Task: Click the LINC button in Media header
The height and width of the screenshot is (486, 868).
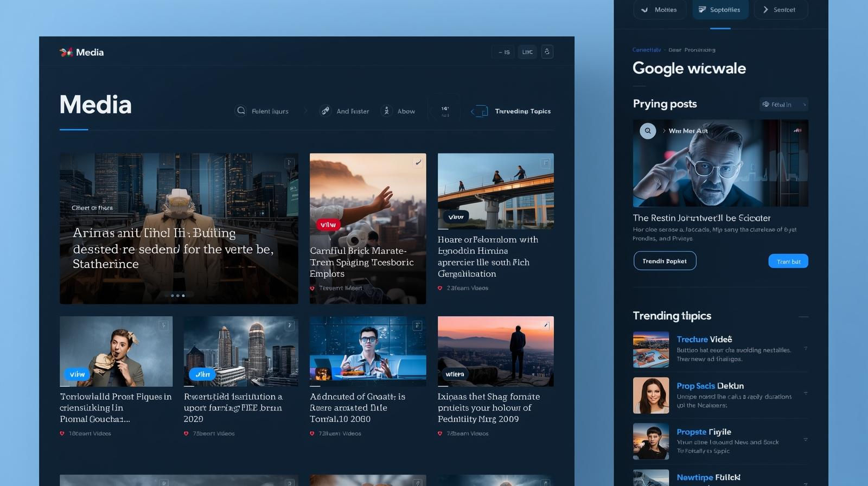Action: (x=527, y=52)
